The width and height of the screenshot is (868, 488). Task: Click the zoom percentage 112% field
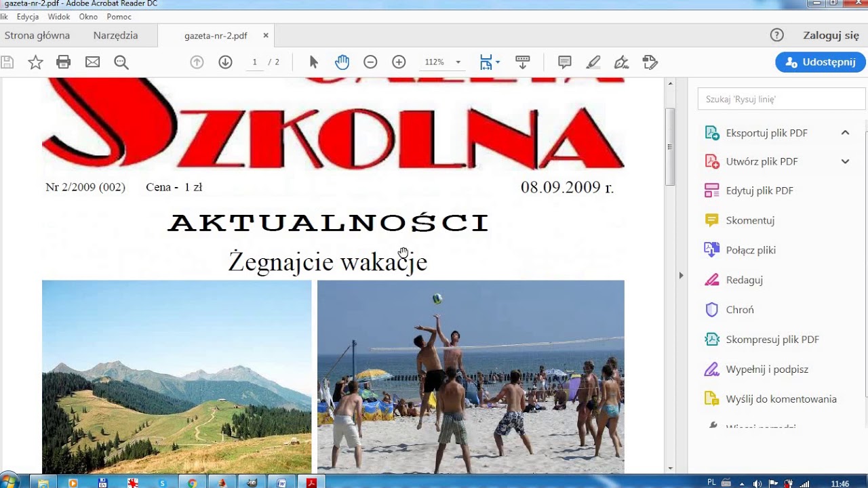pos(434,62)
